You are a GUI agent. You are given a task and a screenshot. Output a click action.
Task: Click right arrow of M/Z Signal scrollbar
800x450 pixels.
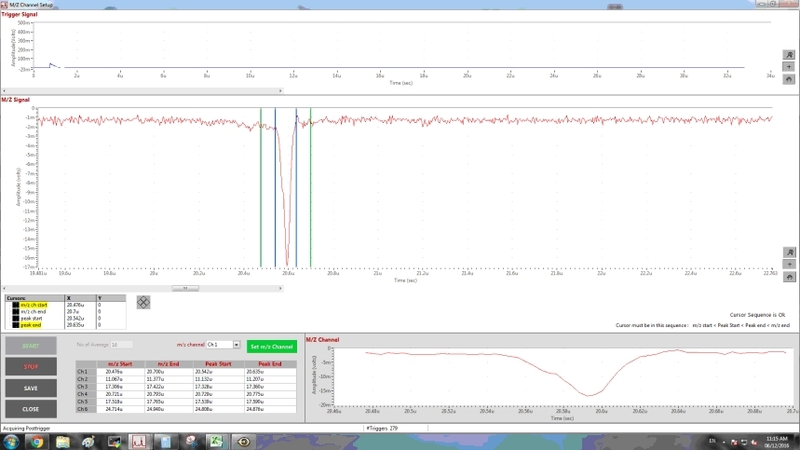pos(280,289)
